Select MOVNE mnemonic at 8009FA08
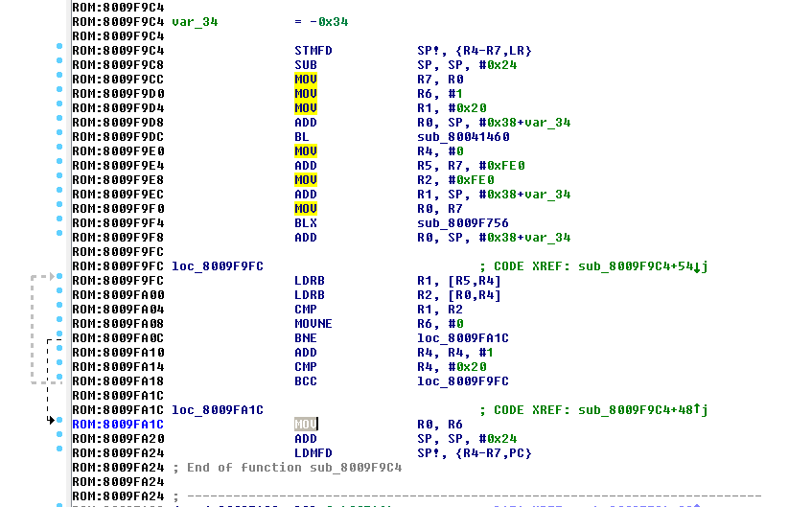The height and width of the screenshot is (507, 812). pyautogui.click(x=313, y=324)
